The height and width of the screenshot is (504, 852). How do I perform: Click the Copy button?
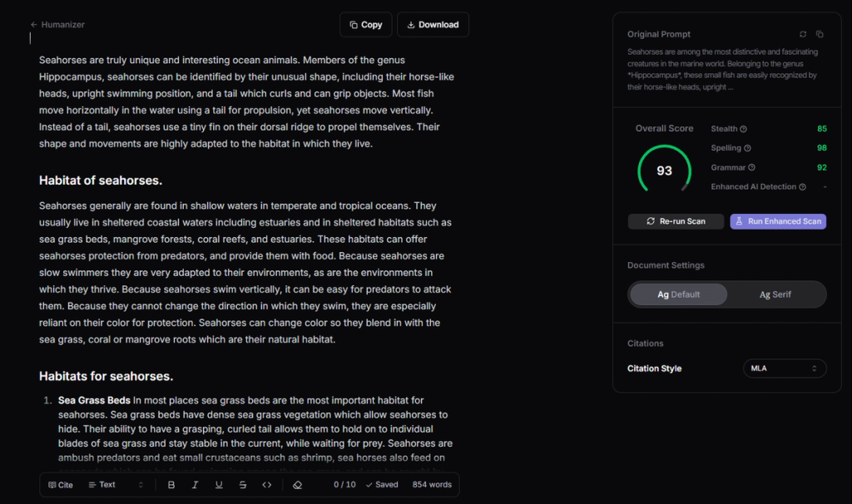tap(366, 24)
